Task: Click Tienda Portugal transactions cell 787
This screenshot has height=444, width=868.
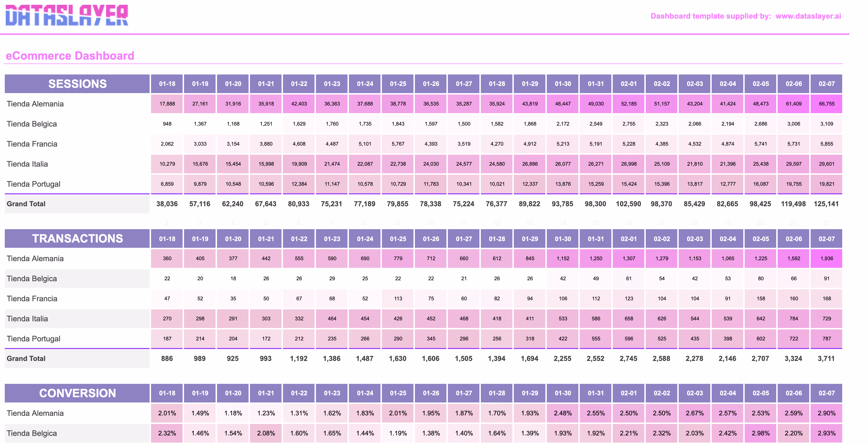Action: coord(826,339)
